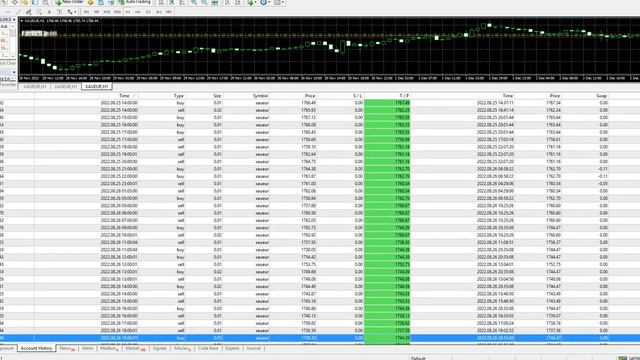This screenshot has height=360, width=640.
Task: Open the chart templates icon
Action: [278, 2]
